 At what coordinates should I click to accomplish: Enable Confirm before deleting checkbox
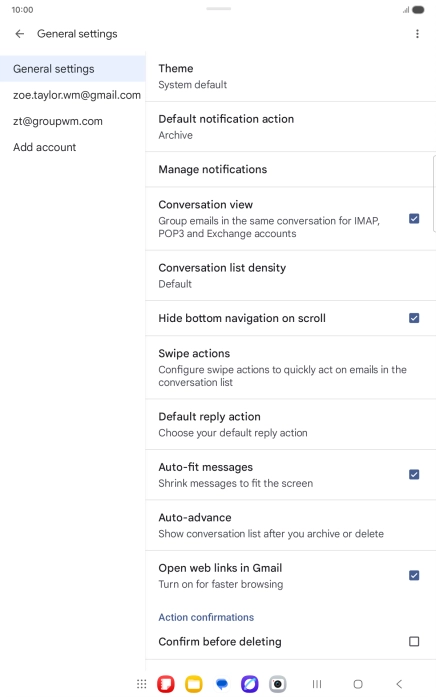tap(414, 641)
